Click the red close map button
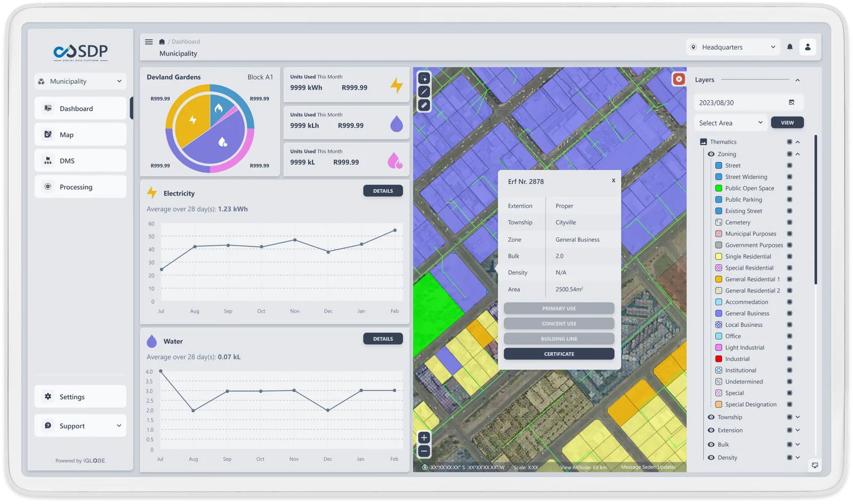This screenshot has width=853, height=504. [x=679, y=79]
